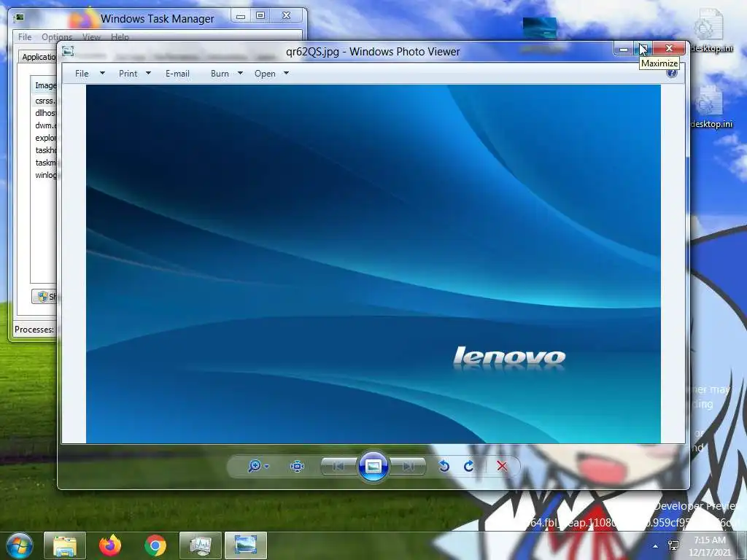Screen dimensions: 747x560
Task: Go to the previous photo
Action: pyautogui.click(x=338, y=466)
